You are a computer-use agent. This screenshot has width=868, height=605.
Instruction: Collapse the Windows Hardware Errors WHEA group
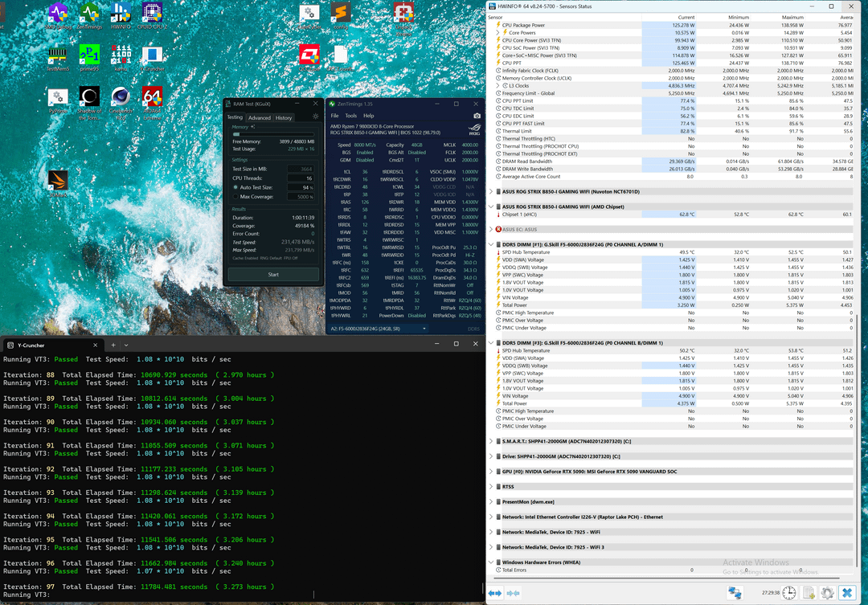tap(491, 562)
